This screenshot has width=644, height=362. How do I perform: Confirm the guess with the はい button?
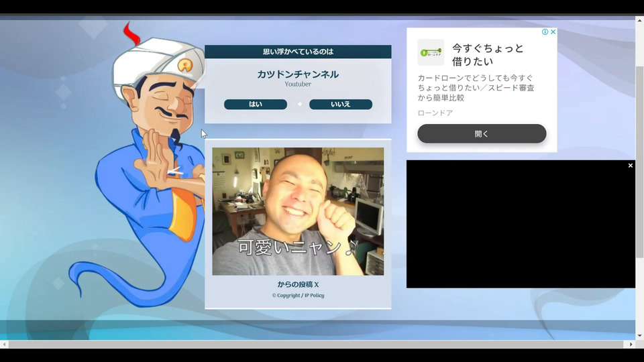[256, 105]
